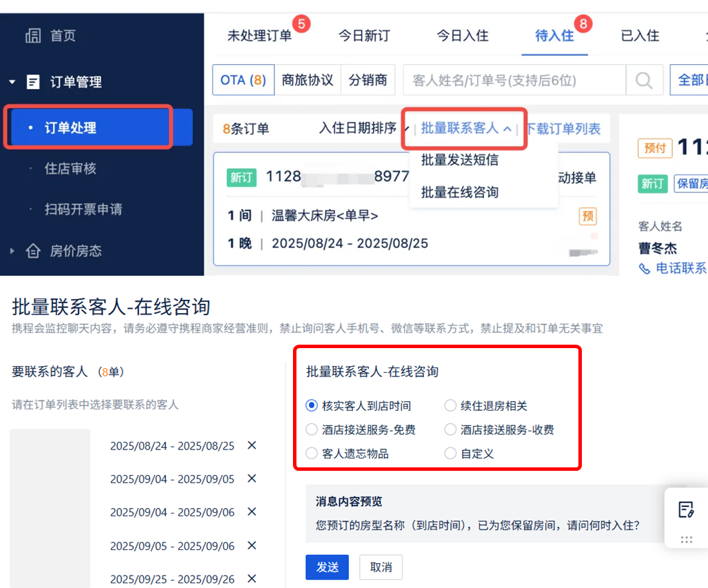Click the 订单管理 document icon
This screenshot has height=588, width=708.
33,82
